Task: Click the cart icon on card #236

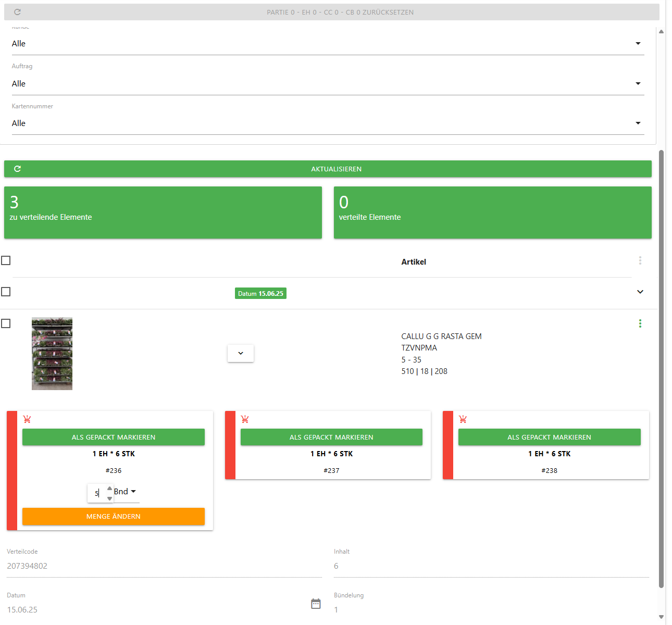Action: (x=27, y=419)
